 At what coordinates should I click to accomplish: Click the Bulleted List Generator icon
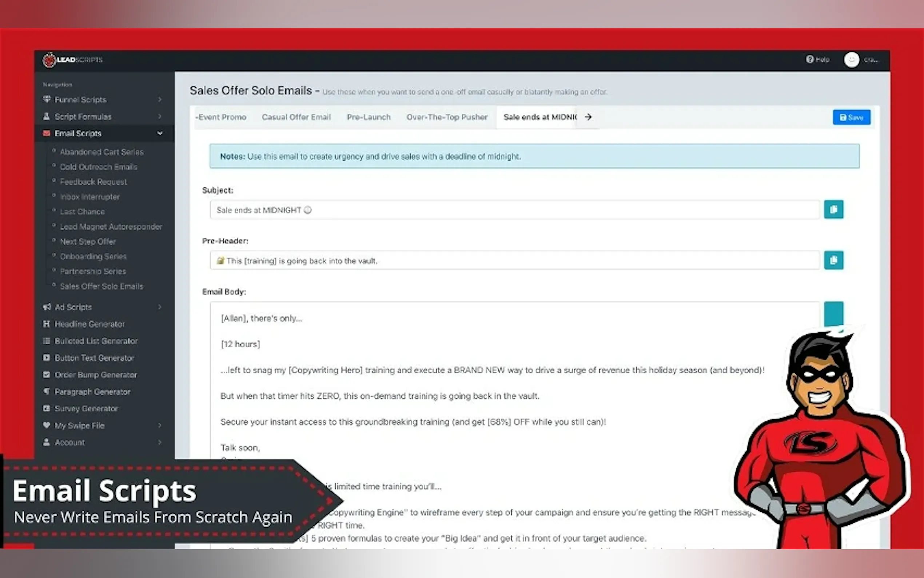pos(47,341)
